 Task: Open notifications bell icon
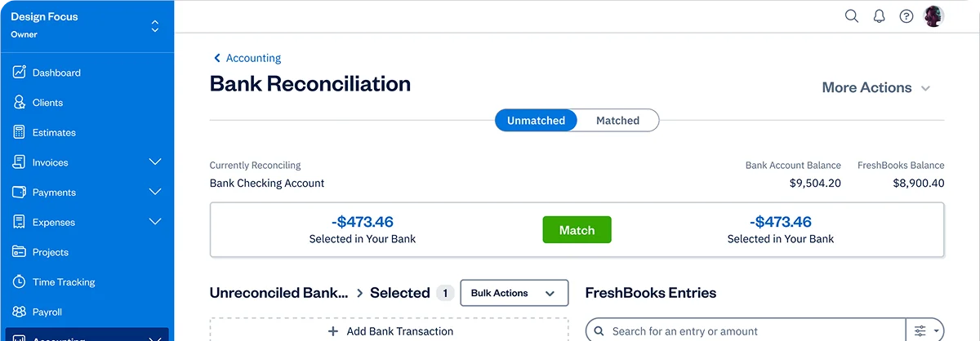pyautogui.click(x=880, y=16)
